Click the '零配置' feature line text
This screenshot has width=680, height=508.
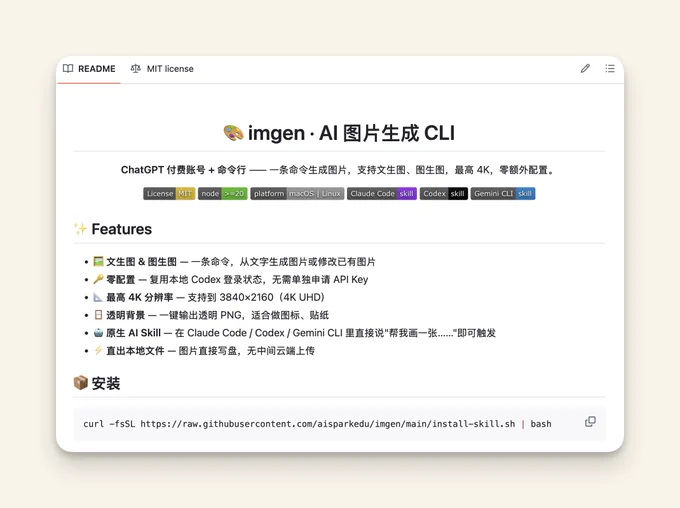237,279
